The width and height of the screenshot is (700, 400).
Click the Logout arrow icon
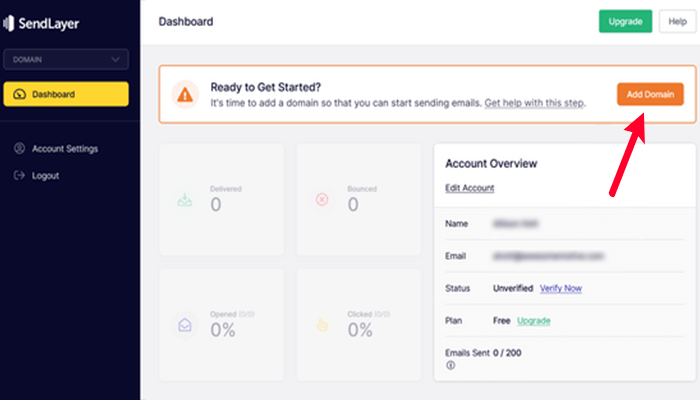pos(19,176)
